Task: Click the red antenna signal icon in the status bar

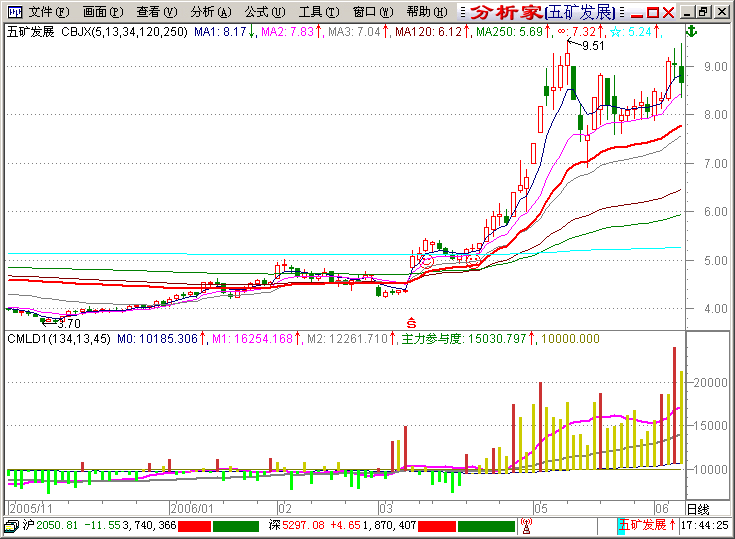Action: point(526,526)
